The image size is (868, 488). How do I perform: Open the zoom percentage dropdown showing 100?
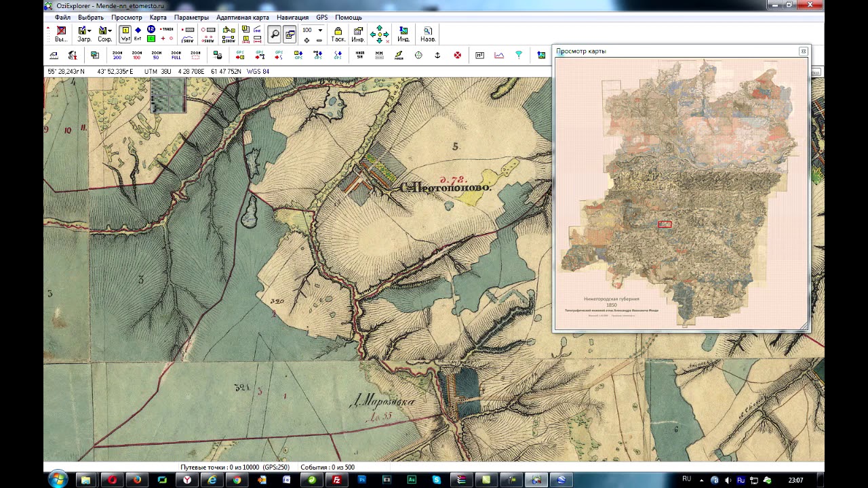[x=320, y=30]
